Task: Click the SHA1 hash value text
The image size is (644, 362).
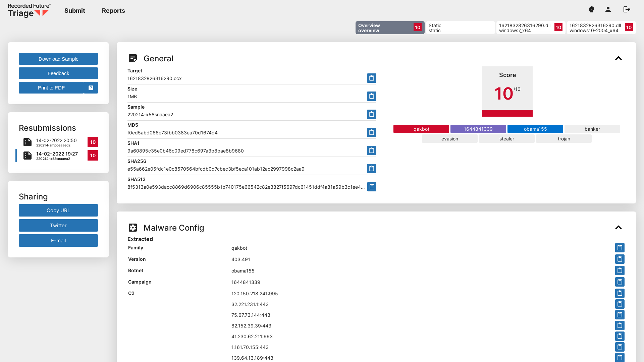Action: coord(185,151)
